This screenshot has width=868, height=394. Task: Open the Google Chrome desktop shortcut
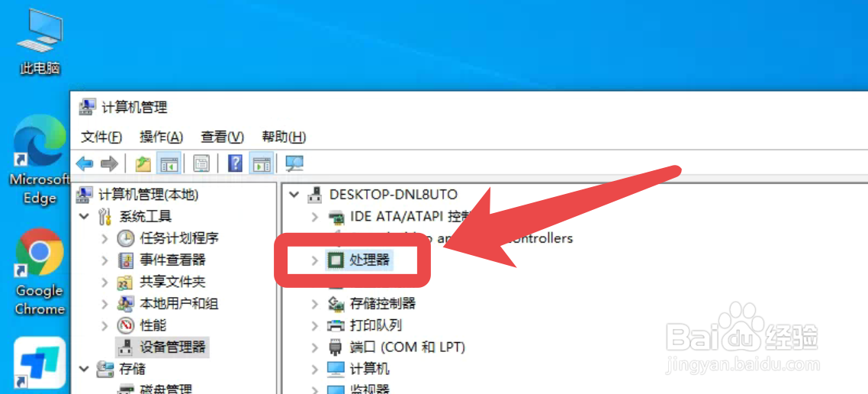[x=40, y=272]
